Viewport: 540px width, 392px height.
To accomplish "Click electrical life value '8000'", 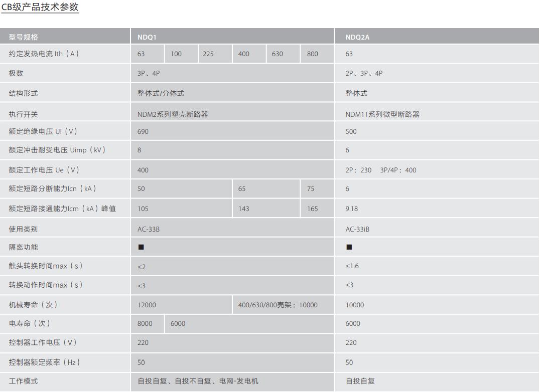I will coord(145,323).
